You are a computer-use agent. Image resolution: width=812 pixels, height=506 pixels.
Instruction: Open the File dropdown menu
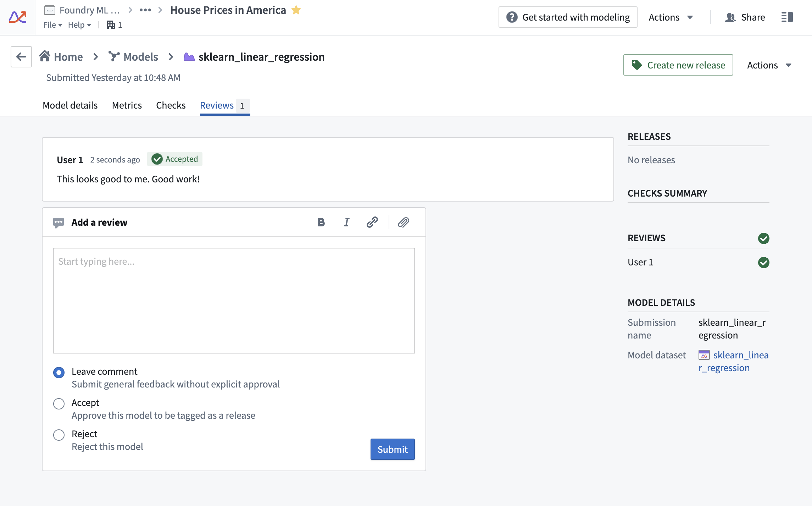[53, 25]
